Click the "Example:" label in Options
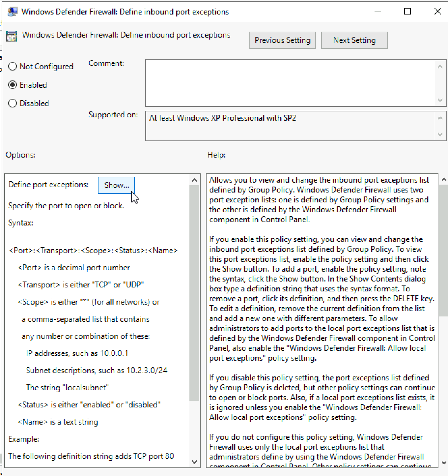The width and height of the screenshot is (448, 476). (24, 439)
